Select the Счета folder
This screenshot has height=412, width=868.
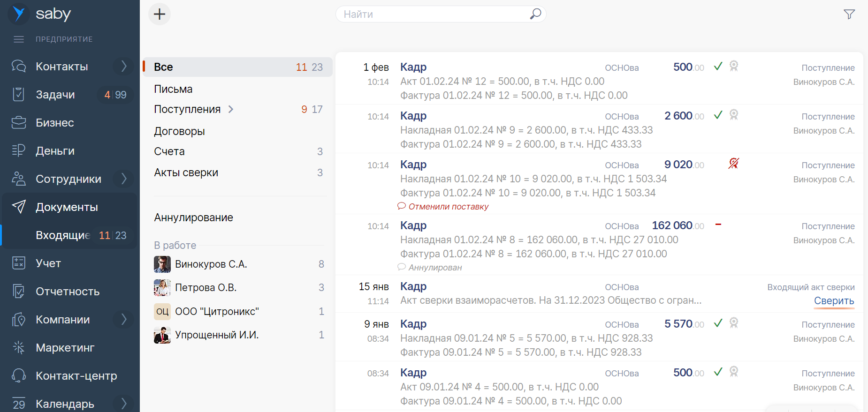click(169, 151)
